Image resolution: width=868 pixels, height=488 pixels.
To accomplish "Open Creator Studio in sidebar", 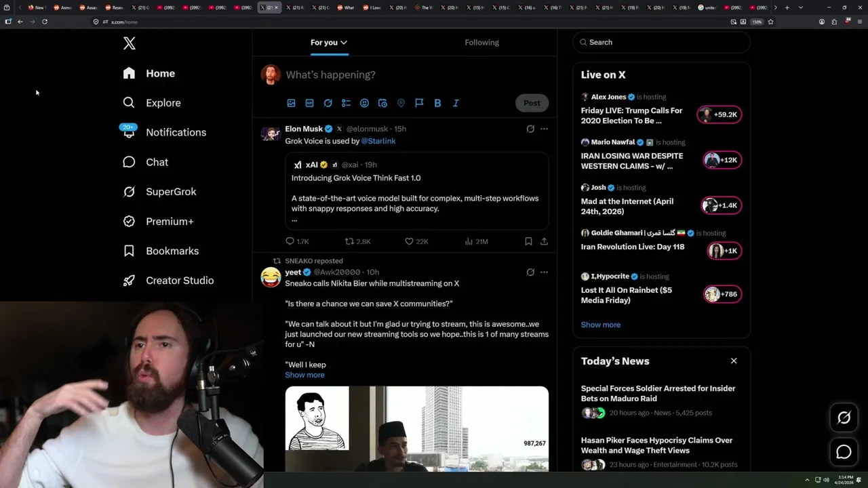I will coord(168,281).
